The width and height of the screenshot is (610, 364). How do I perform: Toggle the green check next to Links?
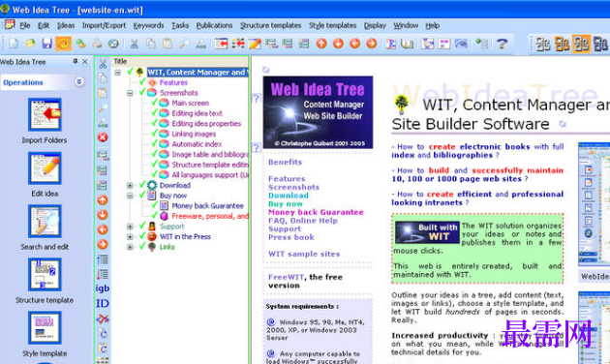[142, 246]
